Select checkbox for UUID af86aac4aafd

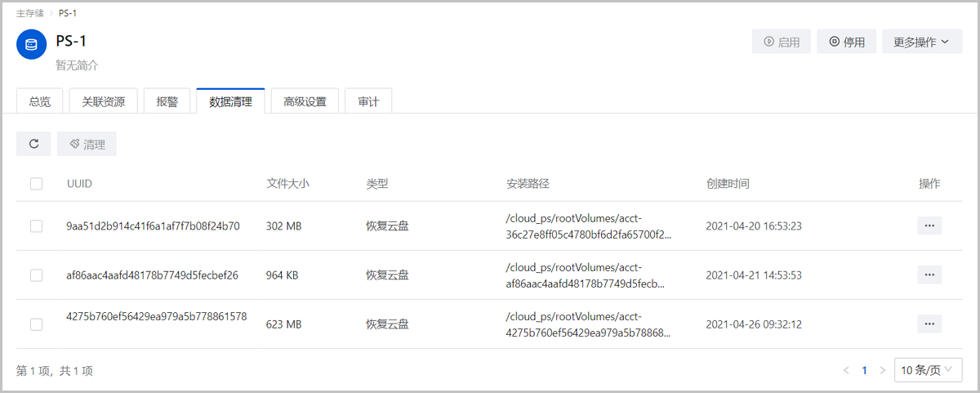pyautogui.click(x=36, y=275)
